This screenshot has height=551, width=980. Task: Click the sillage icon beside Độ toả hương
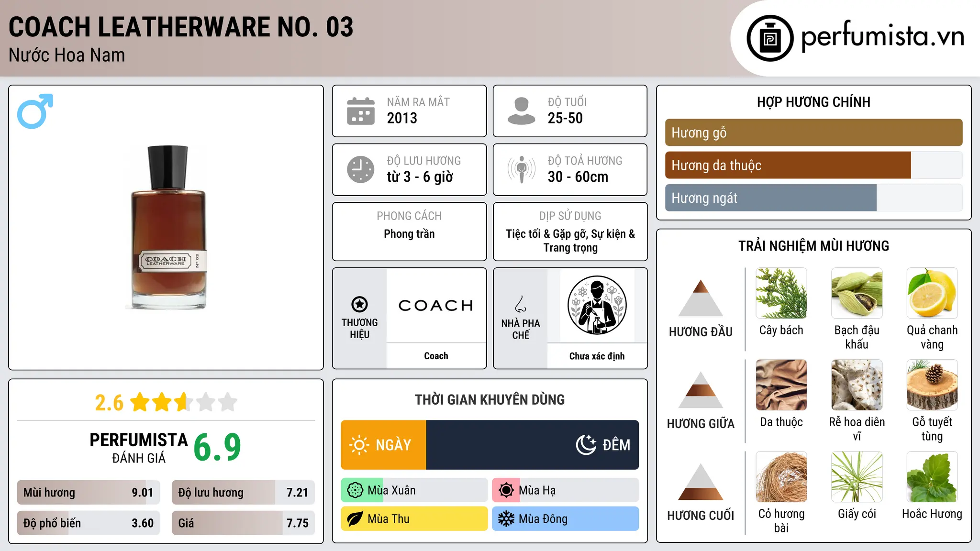tap(522, 169)
